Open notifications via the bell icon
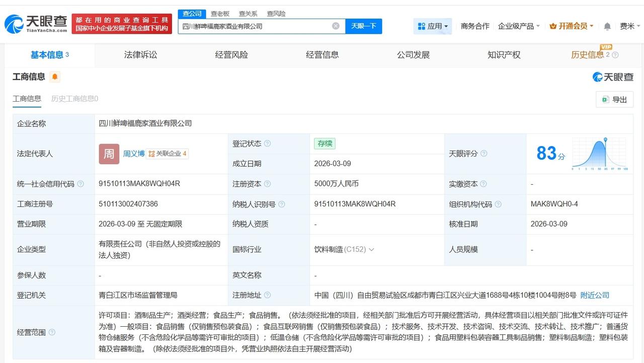This screenshot has height=363, width=644. pyautogui.click(x=607, y=25)
